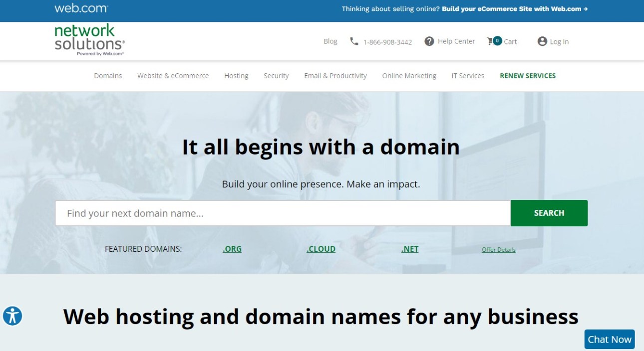Open the Help Center link
The width and height of the screenshot is (644, 351).
456,41
